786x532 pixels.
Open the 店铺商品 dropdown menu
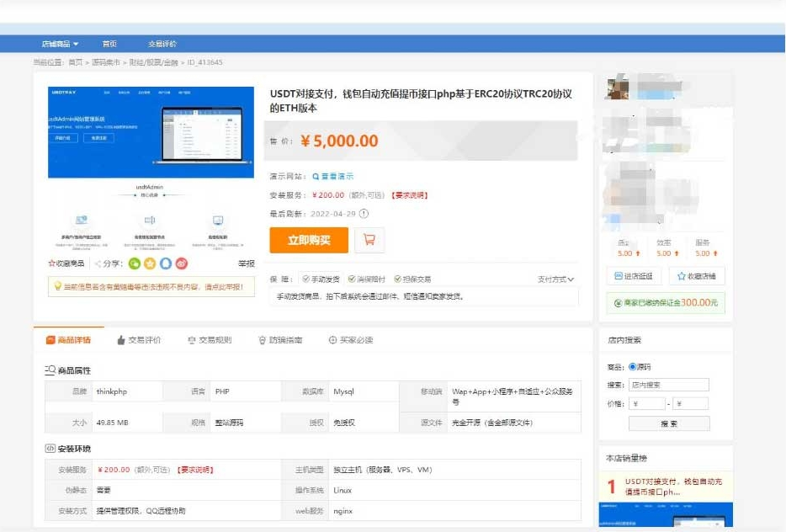(x=60, y=44)
